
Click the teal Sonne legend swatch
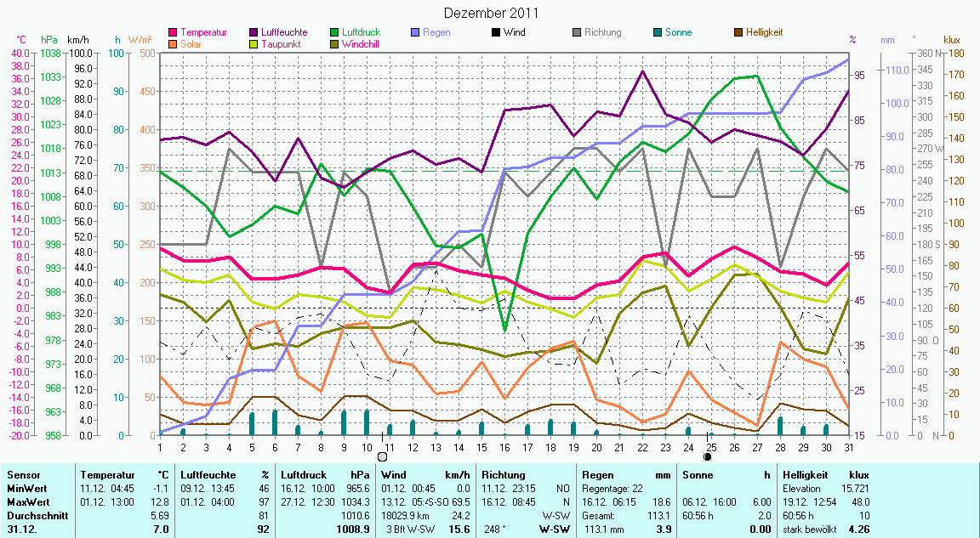pyautogui.click(x=658, y=33)
